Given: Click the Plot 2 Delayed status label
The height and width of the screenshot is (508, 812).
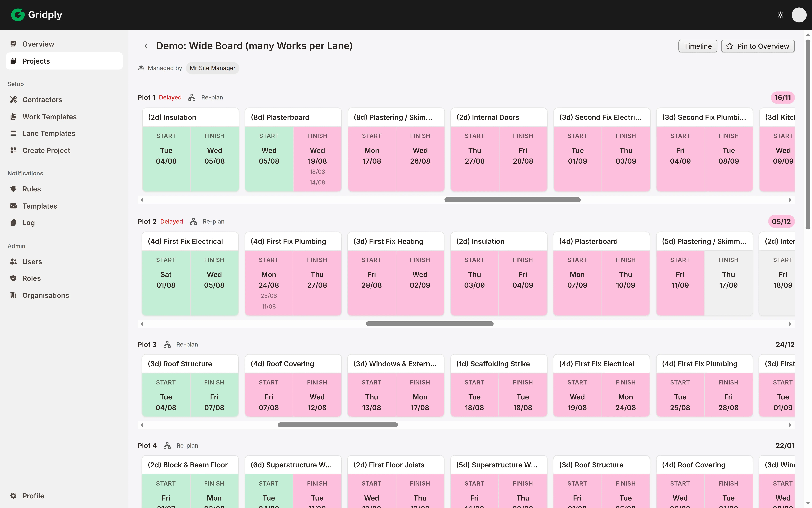Looking at the screenshot, I should [x=171, y=221].
